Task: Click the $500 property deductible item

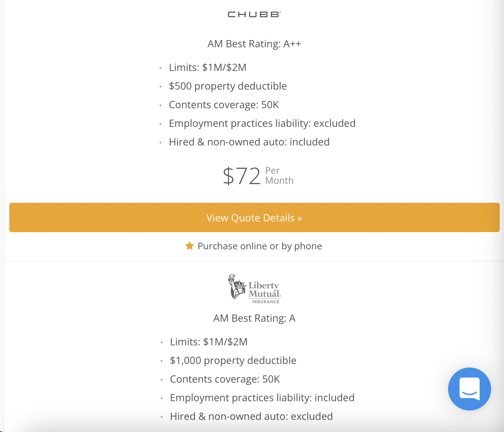Action: (228, 86)
